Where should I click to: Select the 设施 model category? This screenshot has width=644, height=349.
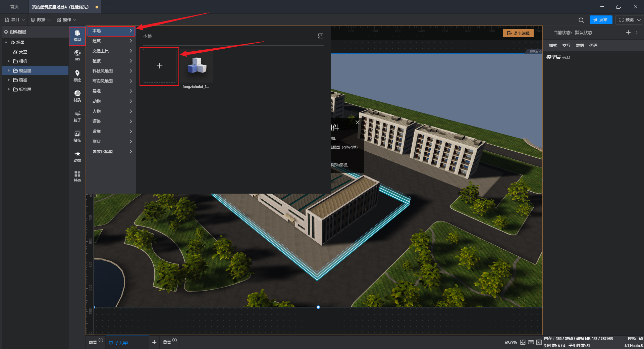pos(112,132)
